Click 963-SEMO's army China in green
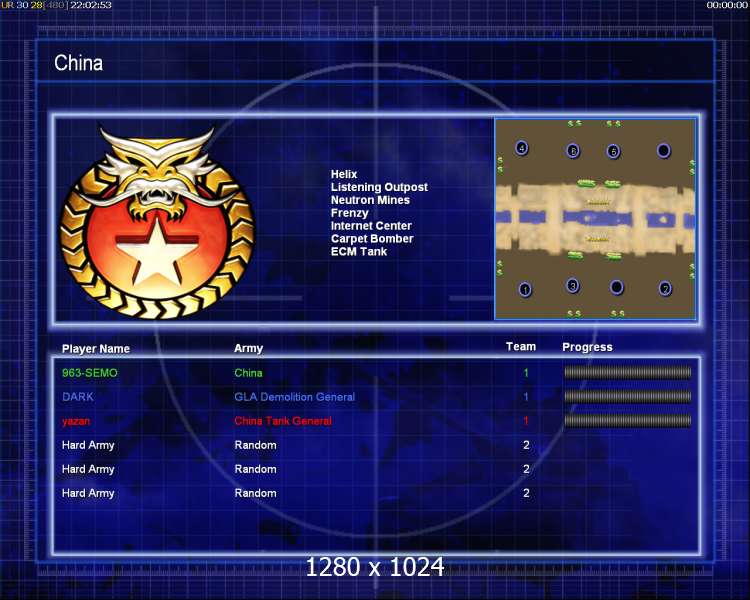Viewport: 750px width, 600px height. coord(248,373)
